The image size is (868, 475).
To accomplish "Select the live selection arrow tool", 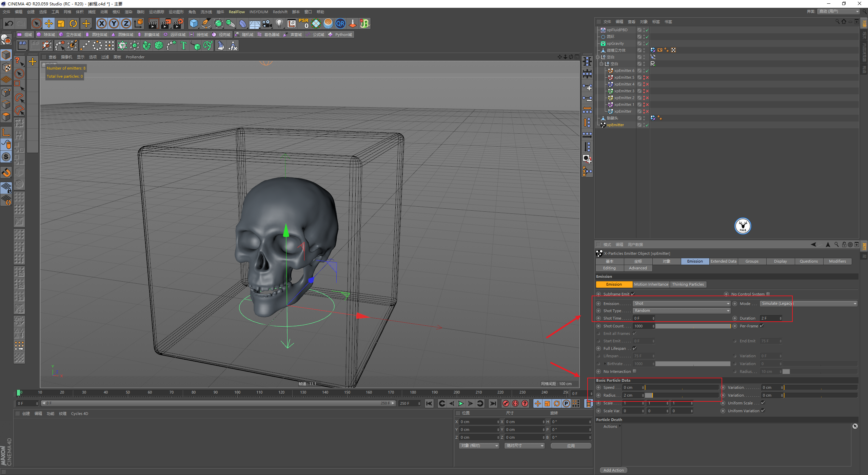I will pos(36,23).
